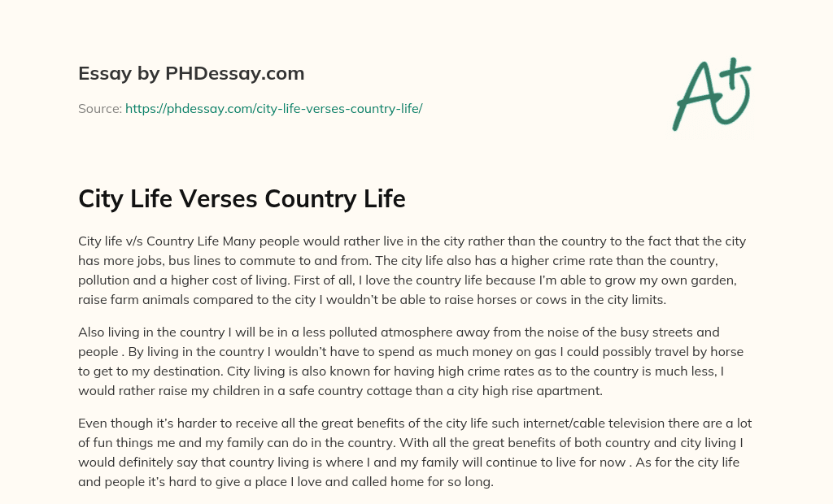The height and width of the screenshot is (504, 833).
Task: Click the A+ grade logo icon
Action: (711, 93)
